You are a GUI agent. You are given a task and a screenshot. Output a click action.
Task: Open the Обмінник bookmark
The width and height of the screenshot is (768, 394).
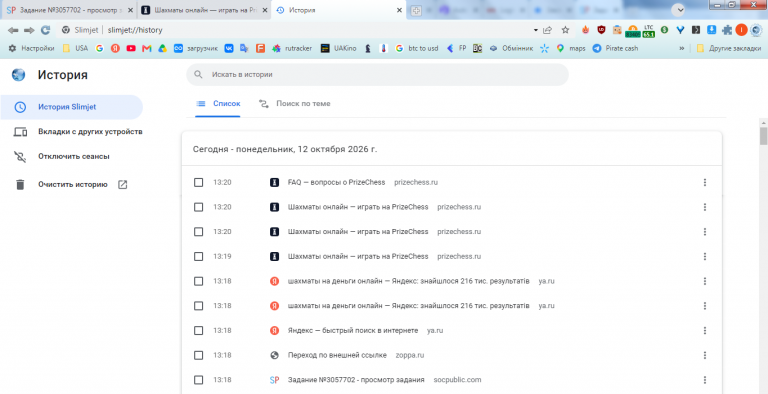click(x=511, y=49)
